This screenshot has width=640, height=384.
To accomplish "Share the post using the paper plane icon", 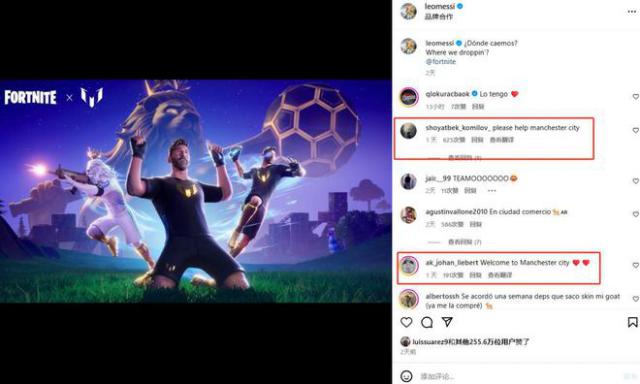I will click(448, 322).
